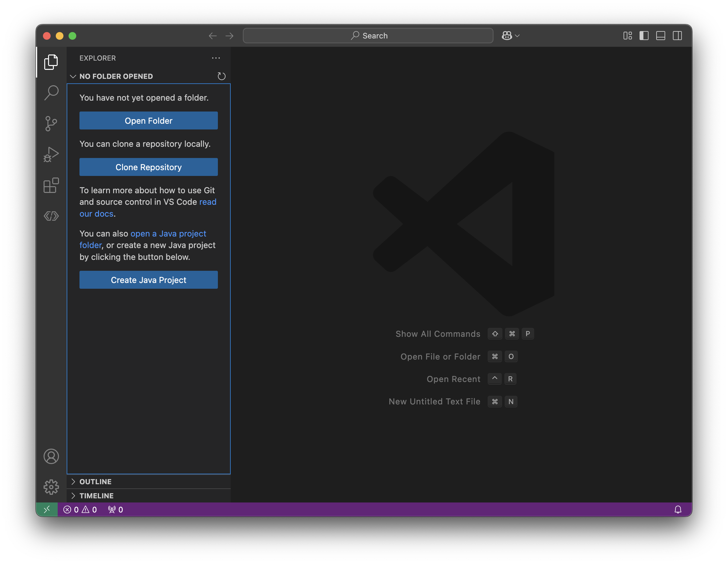Open the Manage gear icon
The width and height of the screenshot is (728, 564).
(51, 487)
